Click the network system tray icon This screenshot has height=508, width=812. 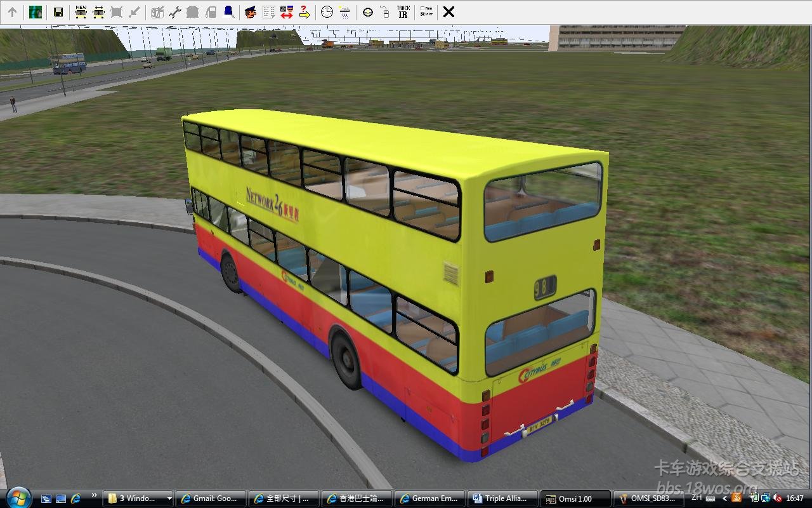click(x=766, y=498)
